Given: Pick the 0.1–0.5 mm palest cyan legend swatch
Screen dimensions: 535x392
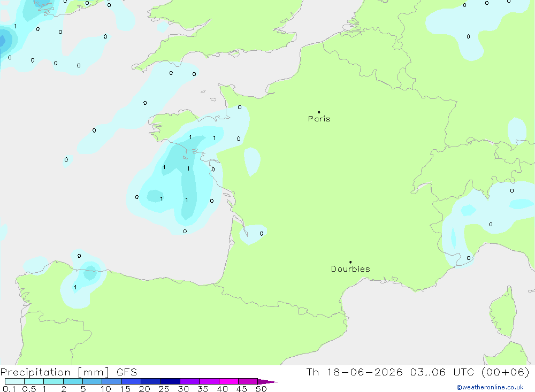Looking at the screenshot, I should [14, 381].
